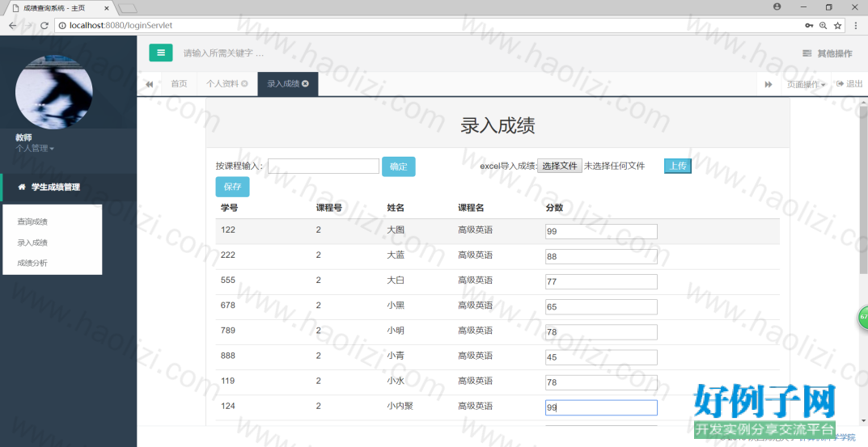Viewport: 868px width, 447px height.
Task: Switch to the 首页 tab
Action: pos(179,83)
